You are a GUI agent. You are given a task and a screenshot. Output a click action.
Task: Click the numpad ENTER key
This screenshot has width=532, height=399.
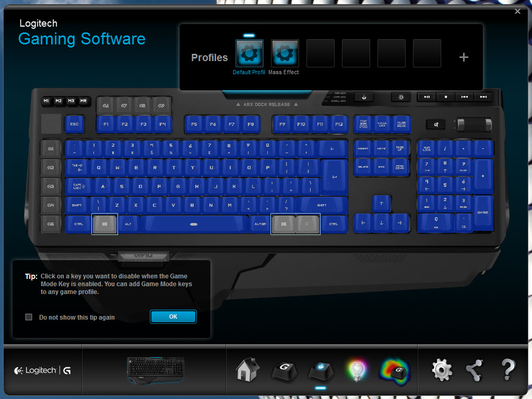tap(483, 213)
